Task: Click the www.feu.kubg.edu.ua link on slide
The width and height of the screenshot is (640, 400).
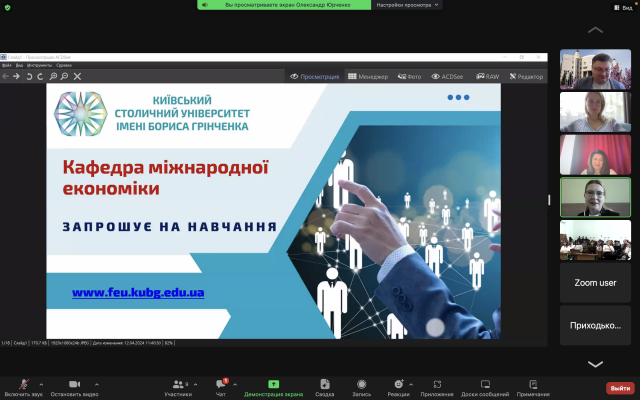Action: click(138, 293)
